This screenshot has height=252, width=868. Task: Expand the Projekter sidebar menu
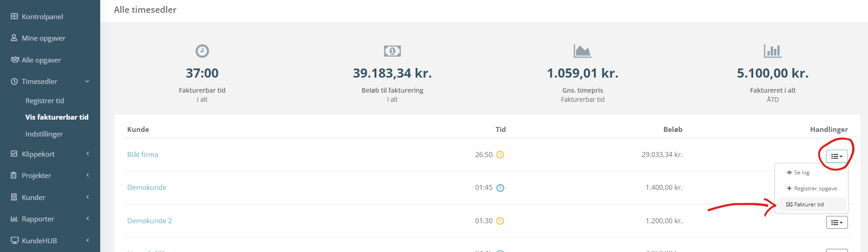pos(50,175)
